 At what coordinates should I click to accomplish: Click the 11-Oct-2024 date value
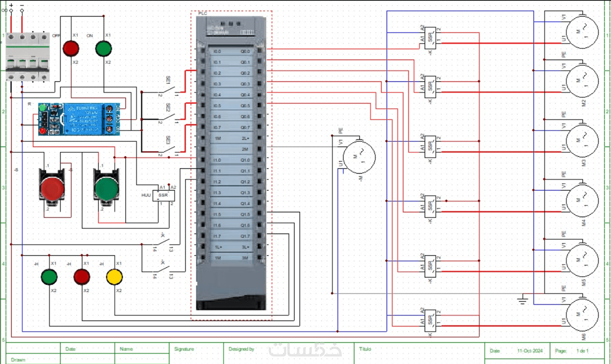530,351
